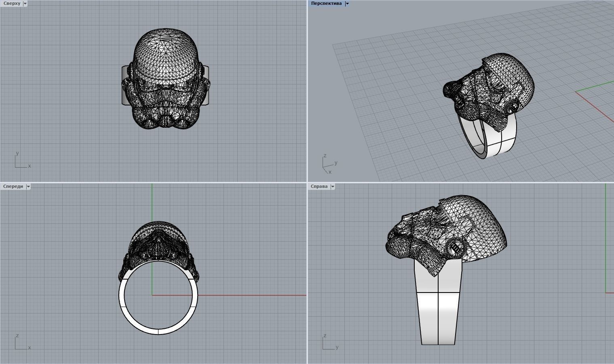Select the ring band in Спереди view
Viewport: 614px width, 364px height.
coord(158,331)
